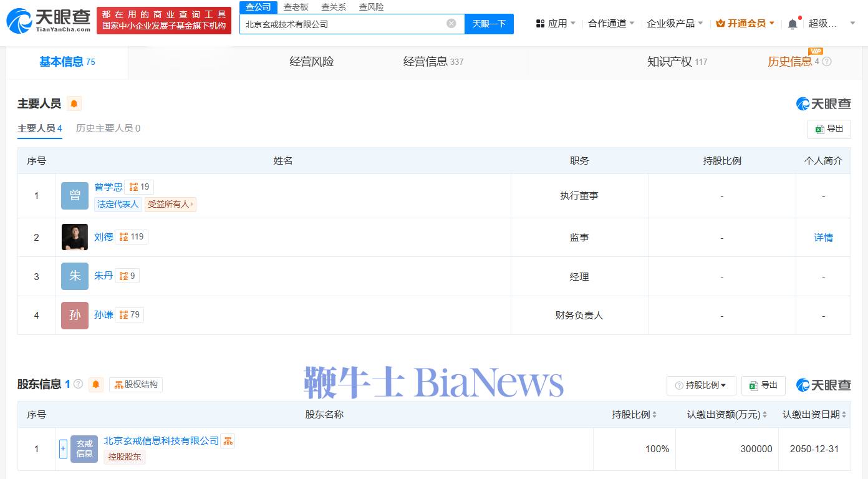Viewport: 868px width, 479px height.
Task: Switch to the 查关系 search tab
Action: 334,7
